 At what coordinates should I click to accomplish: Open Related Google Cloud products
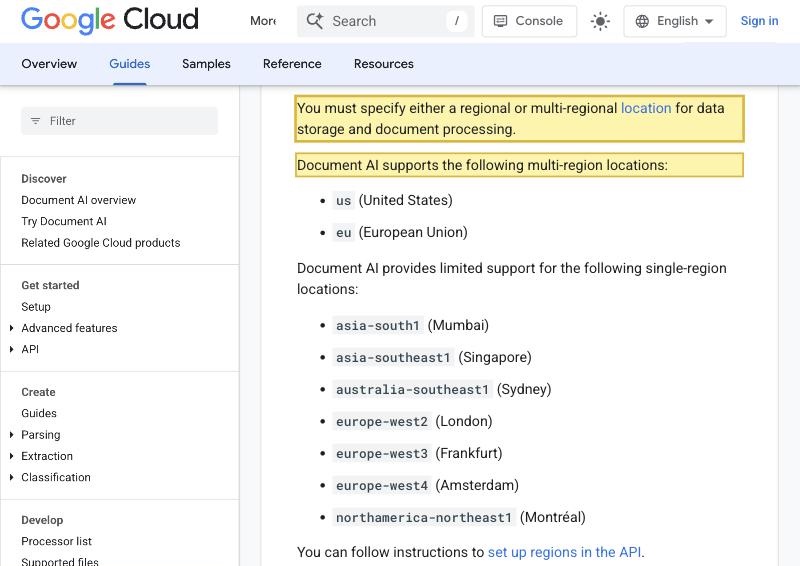tap(101, 243)
